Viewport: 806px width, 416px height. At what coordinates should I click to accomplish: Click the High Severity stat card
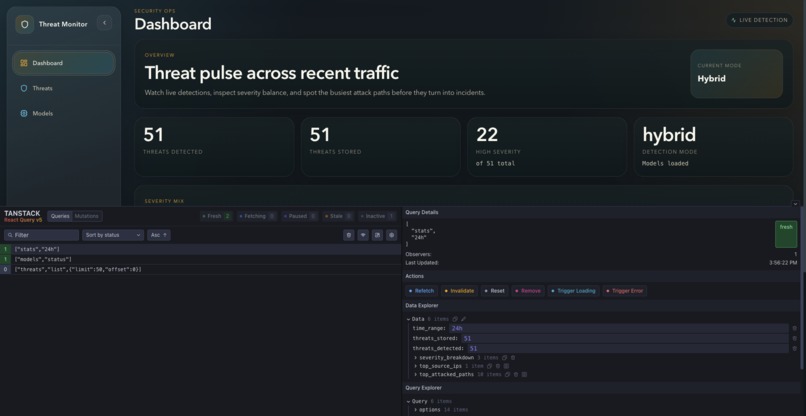tap(547, 147)
